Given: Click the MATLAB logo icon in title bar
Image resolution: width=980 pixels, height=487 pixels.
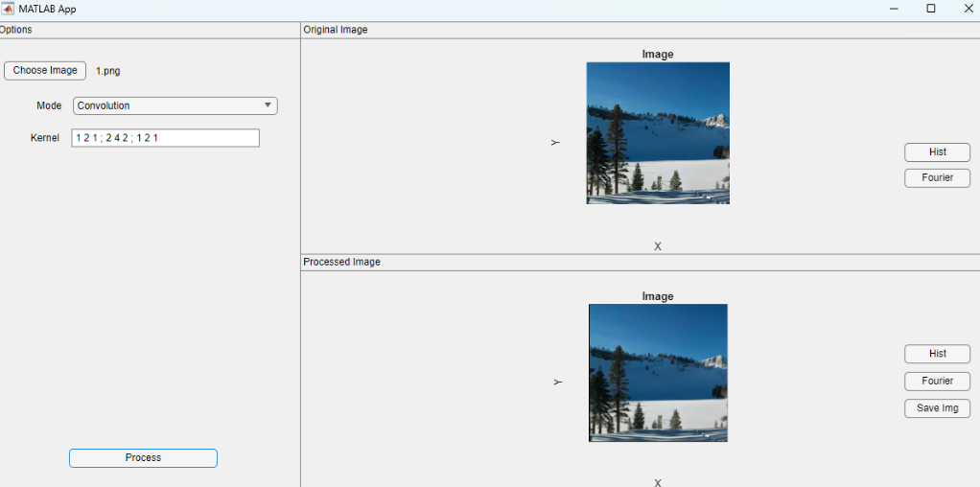Looking at the screenshot, I should pyautogui.click(x=8, y=9).
